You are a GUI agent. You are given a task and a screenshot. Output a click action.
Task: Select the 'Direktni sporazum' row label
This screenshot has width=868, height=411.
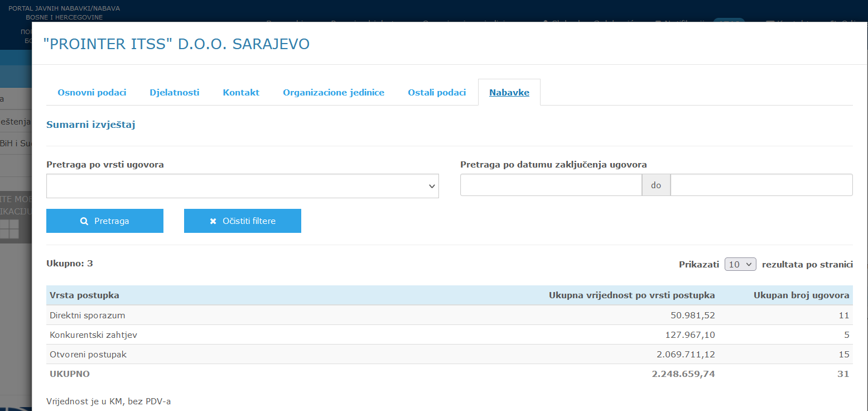(x=87, y=315)
